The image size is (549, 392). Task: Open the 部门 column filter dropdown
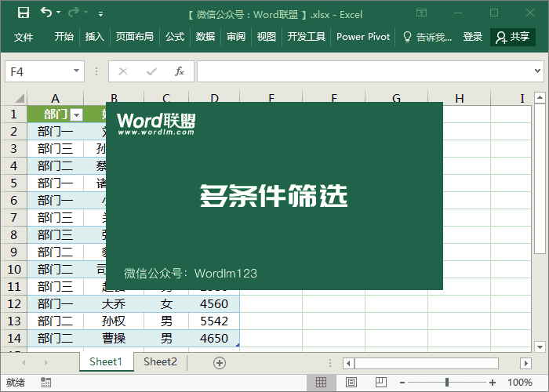click(x=76, y=114)
